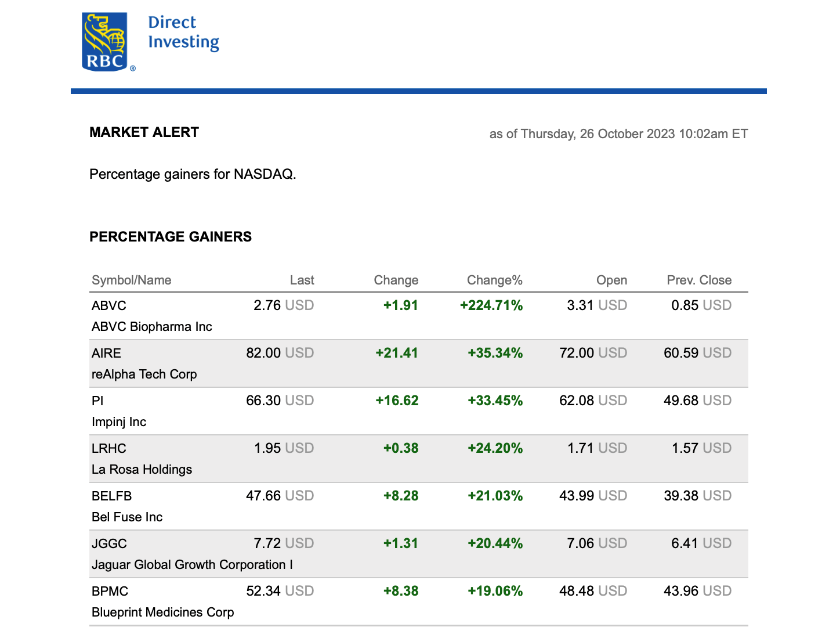
Task: Click AIRE previous close 60.59 USD
Action: click(x=698, y=353)
